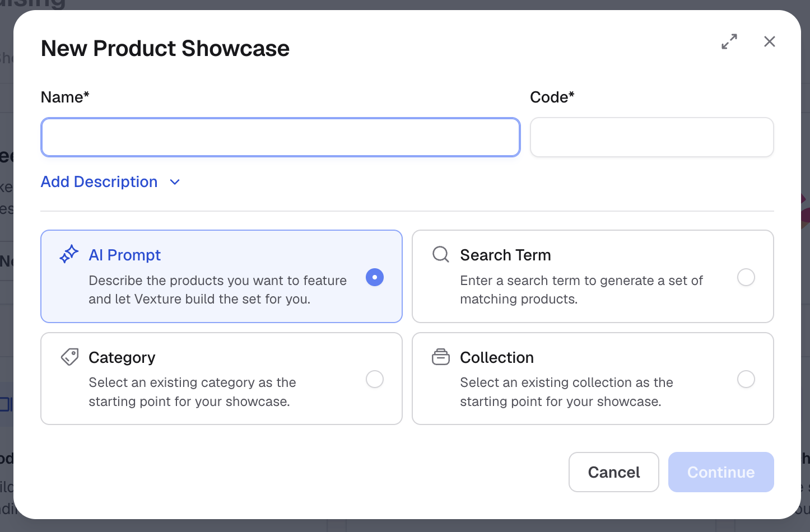Click the Category tag icon
810x532 pixels.
(x=69, y=357)
